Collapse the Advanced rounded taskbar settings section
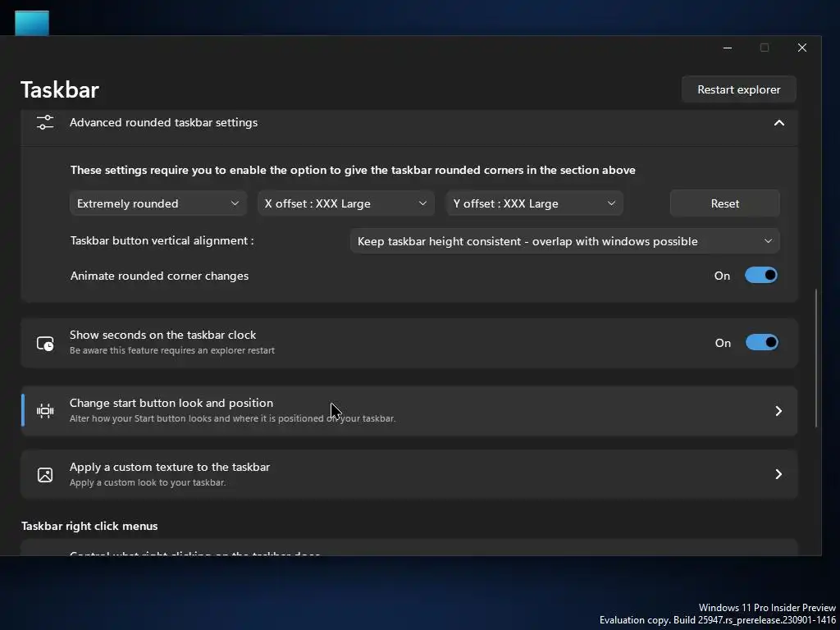The width and height of the screenshot is (840, 630). coord(778,123)
